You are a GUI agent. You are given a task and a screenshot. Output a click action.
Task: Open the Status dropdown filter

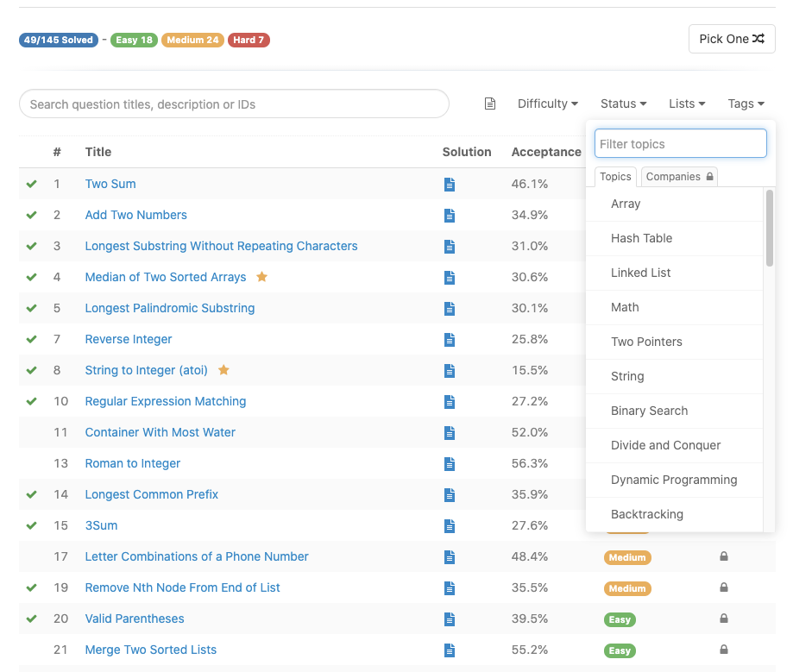[624, 104]
